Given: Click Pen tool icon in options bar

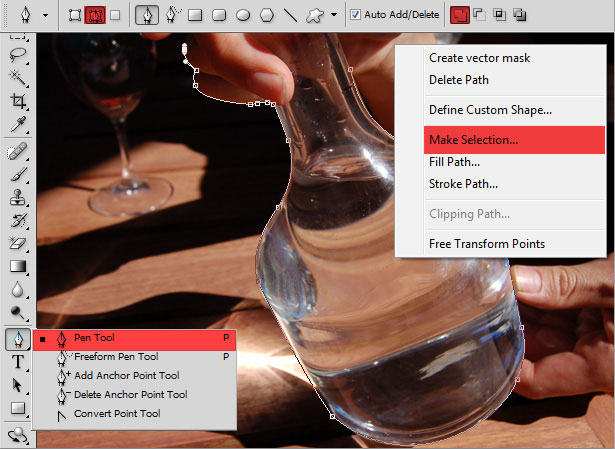Looking at the screenshot, I should click(x=147, y=15).
